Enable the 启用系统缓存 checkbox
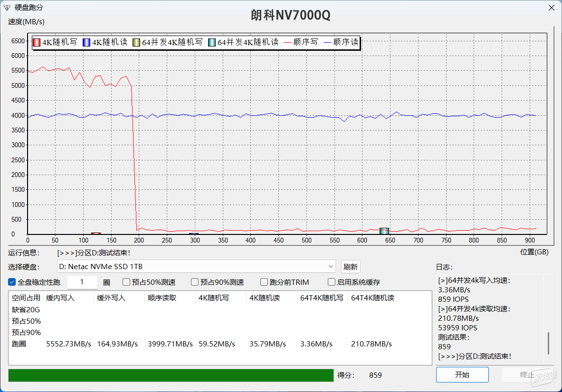The height and width of the screenshot is (392, 562). (332, 282)
